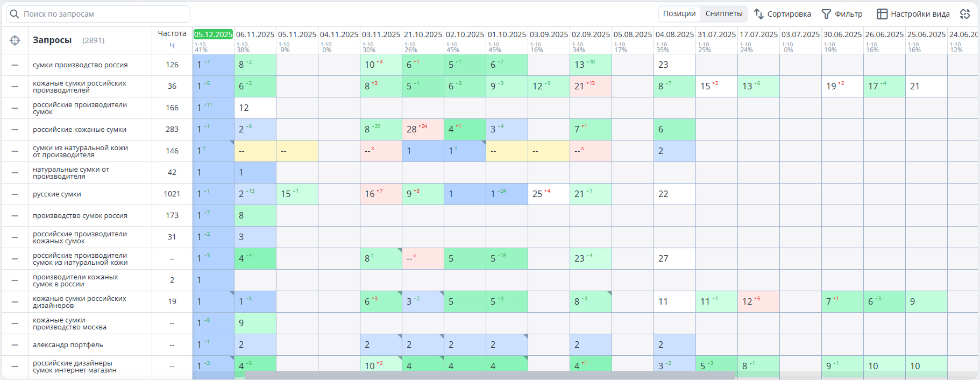Switch to the Позиции tab
This screenshot has height=380, width=980.
(679, 14)
